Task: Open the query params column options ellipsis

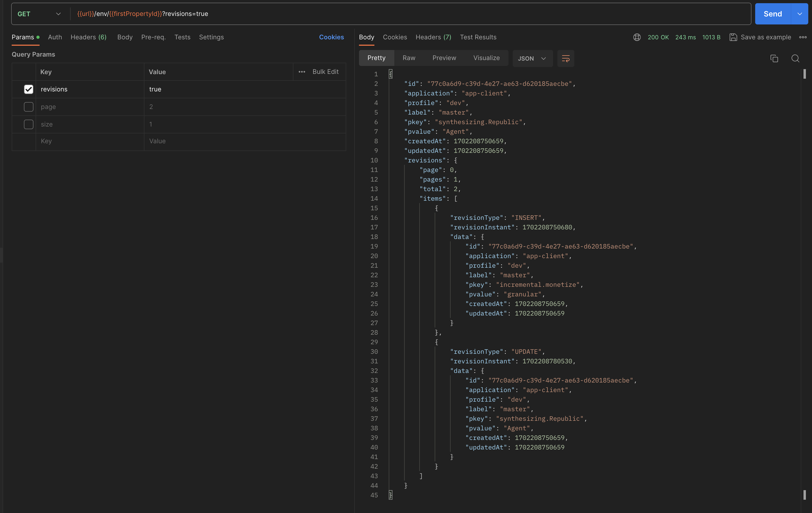Action: click(302, 72)
